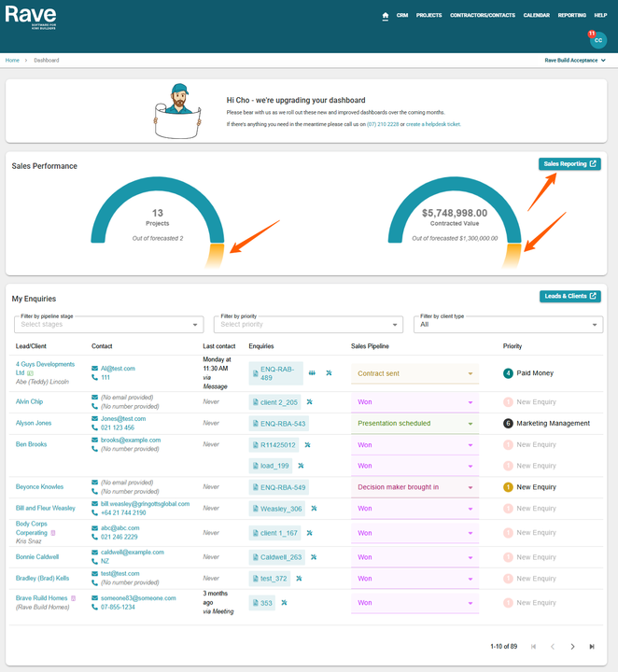Click +64 21 744 2190 phone number
This screenshot has width=618, height=672.
point(123,513)
